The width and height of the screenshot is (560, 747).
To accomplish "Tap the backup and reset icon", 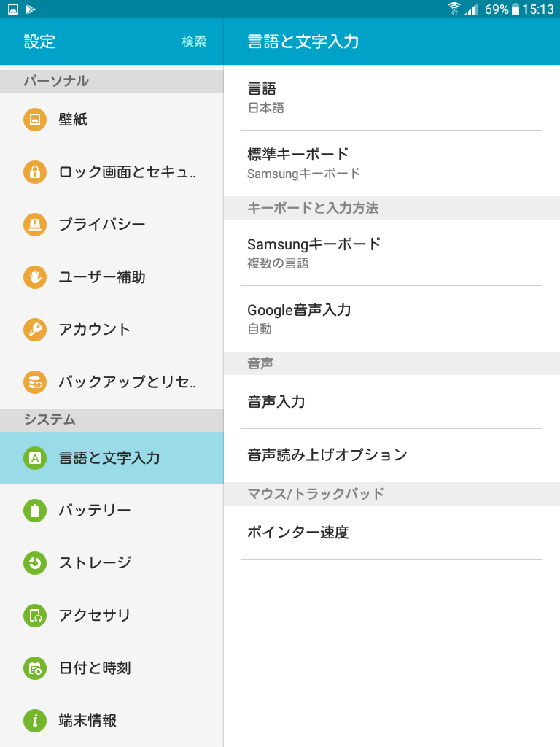I will (x=35, y=382).
